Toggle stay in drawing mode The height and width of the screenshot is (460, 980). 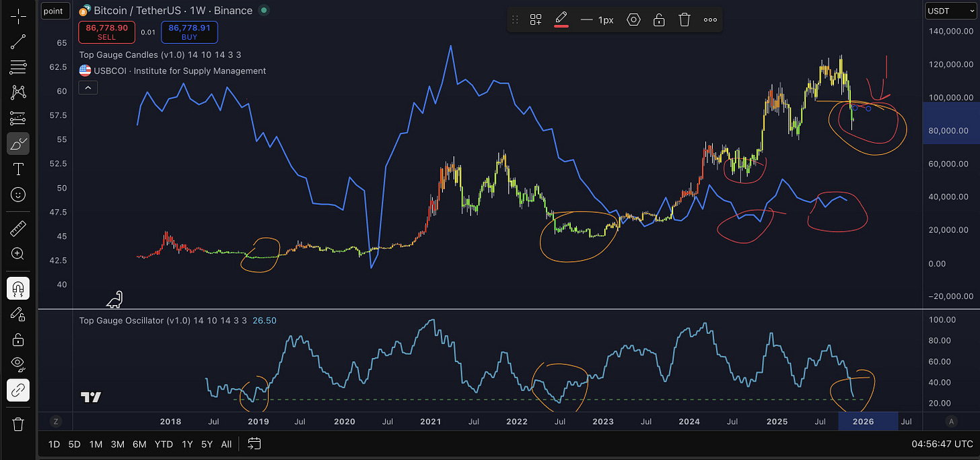18,314
